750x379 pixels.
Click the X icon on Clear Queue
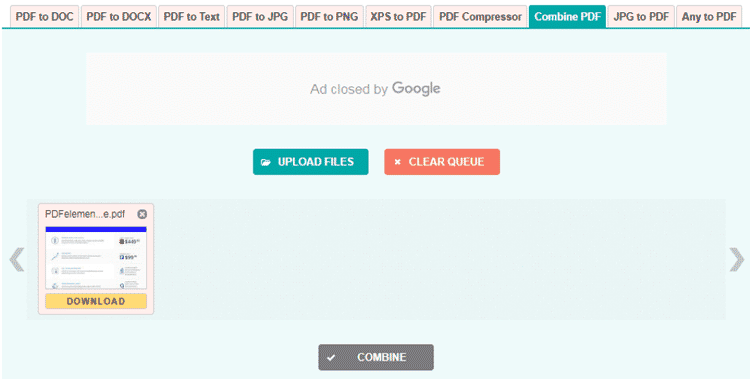397,162
